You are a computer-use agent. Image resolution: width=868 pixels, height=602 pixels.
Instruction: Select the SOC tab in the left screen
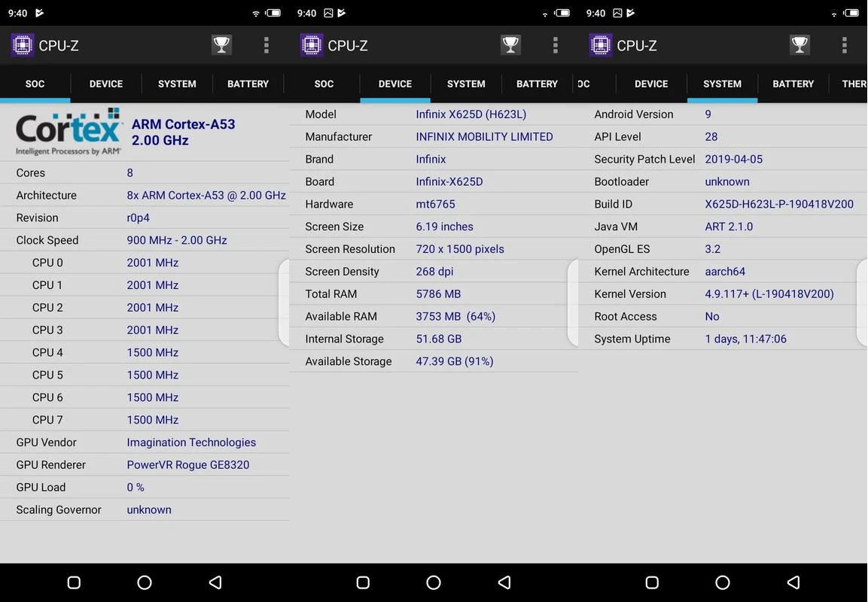[35, 84]
